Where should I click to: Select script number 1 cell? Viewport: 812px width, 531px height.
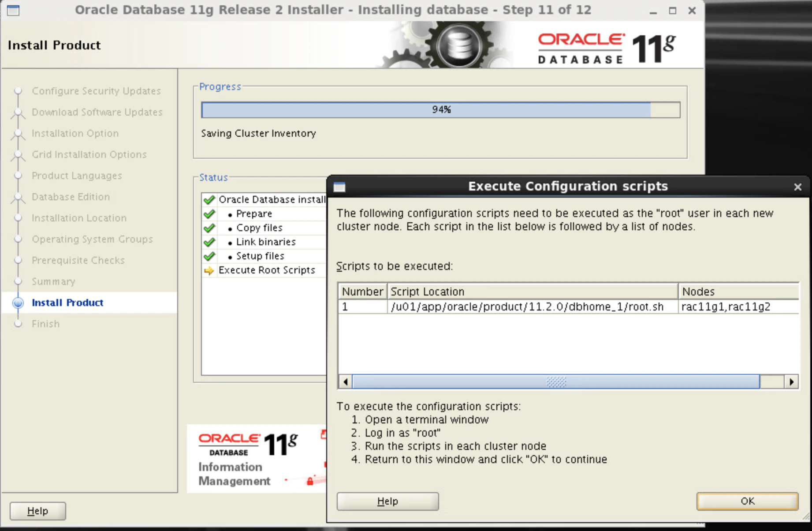coord(362,307)
